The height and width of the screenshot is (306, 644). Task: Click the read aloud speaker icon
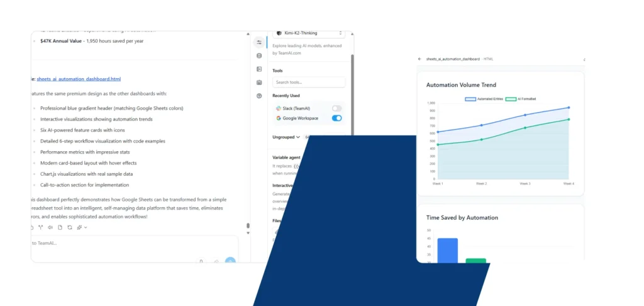coord(50,227)
